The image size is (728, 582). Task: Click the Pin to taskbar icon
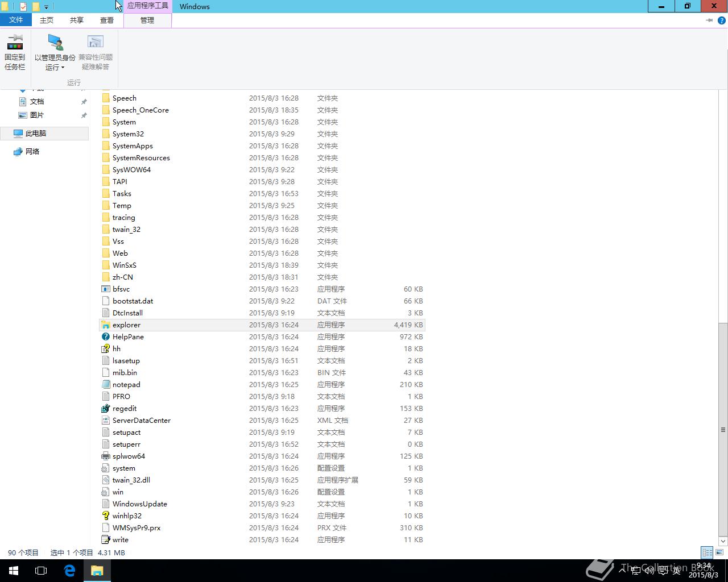15,43
